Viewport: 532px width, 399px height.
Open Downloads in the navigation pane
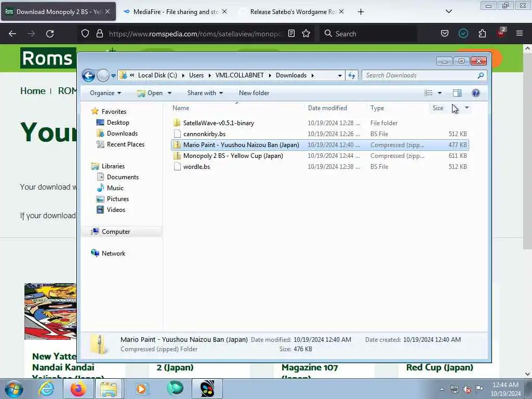coord(122,134)
